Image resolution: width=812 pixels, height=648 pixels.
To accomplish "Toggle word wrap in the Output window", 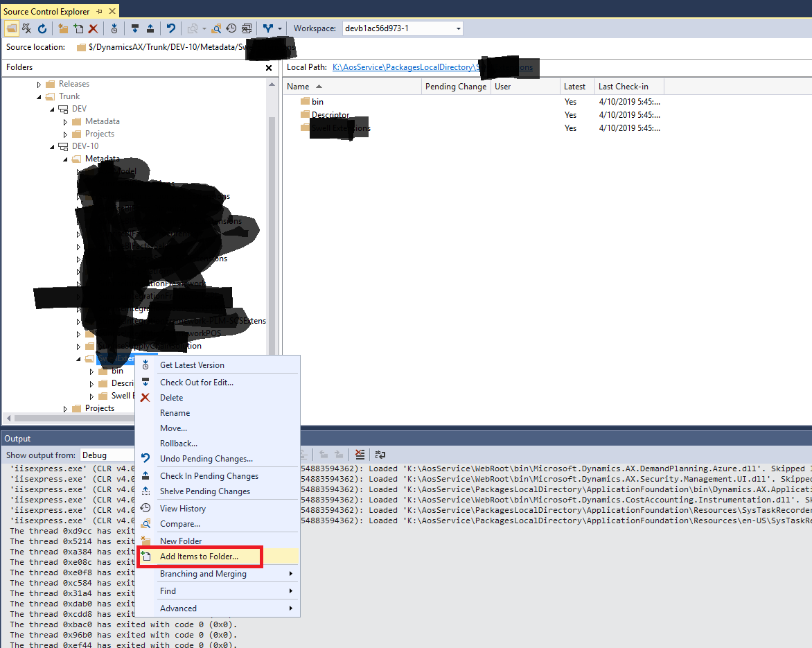I will coord(380,454).
